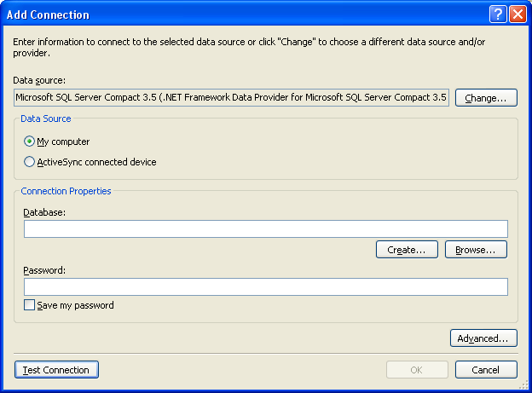
Task: Click the Change... data source button
Action: (x=486, y=98)
